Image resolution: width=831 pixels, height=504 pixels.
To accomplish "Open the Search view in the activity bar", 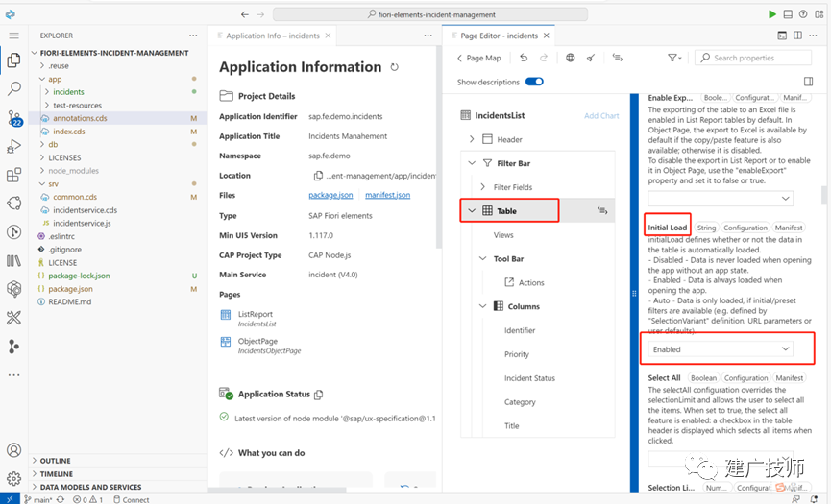I will pyautogui.click(x=14, y=88).
